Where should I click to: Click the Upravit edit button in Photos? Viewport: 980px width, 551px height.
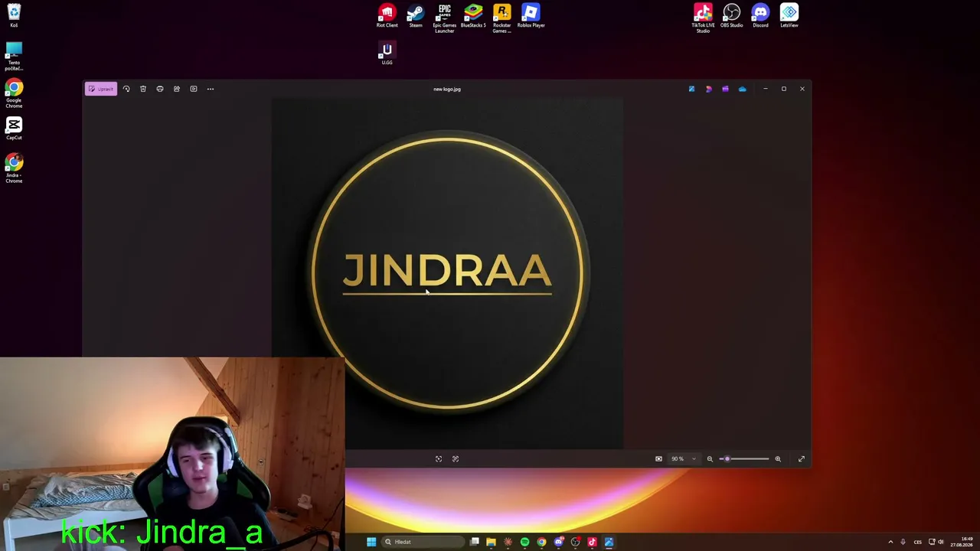100,89
